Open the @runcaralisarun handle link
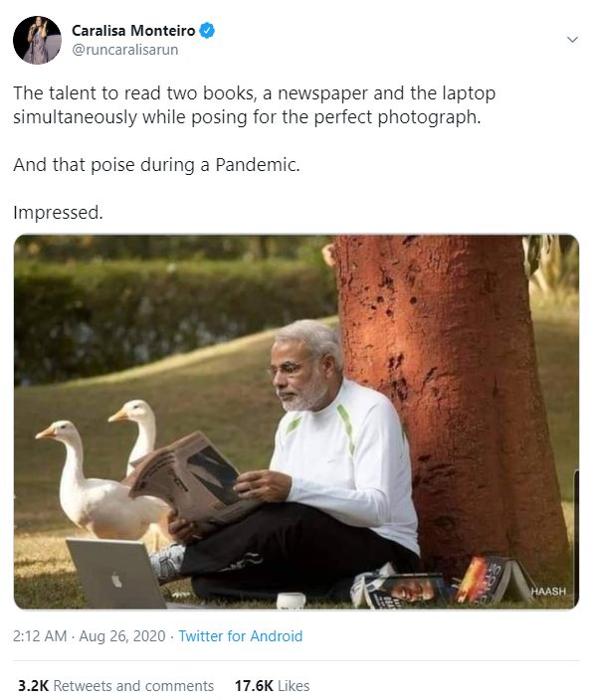This screenshot has width=594, height=700. pos(125,50)
